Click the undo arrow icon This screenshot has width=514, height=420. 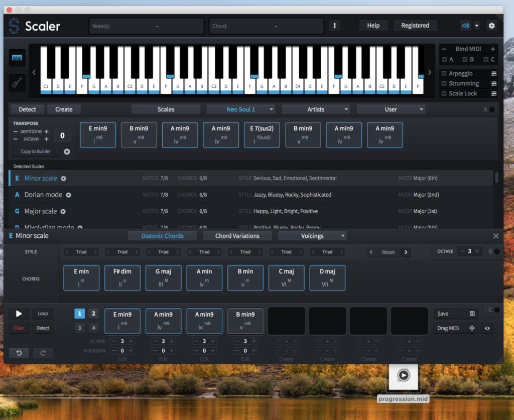coord(19,353)
